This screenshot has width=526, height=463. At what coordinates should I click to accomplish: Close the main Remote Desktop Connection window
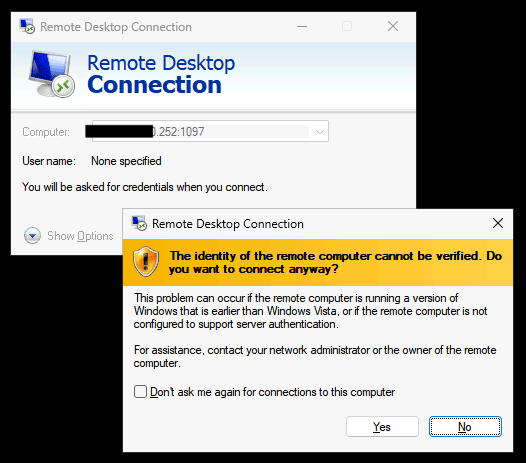(x=393, y=26)
